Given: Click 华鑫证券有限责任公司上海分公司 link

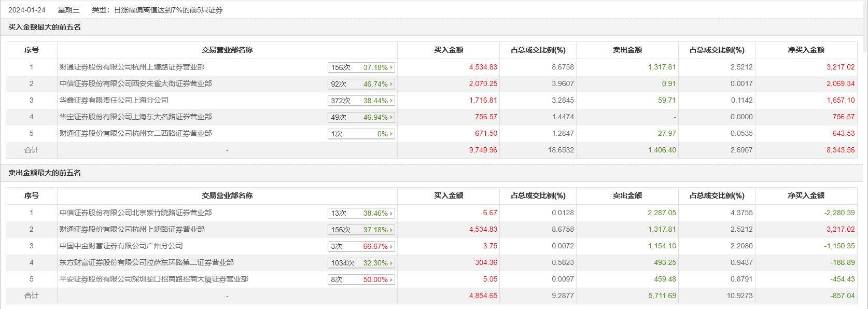Looking at the screenshot, I should tap(114, 100).
